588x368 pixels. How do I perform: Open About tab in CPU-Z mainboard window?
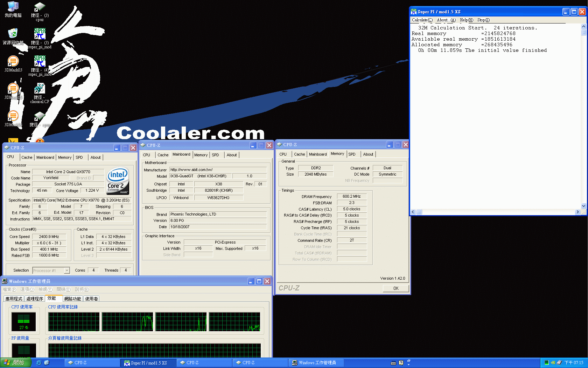tap(232, 155)
